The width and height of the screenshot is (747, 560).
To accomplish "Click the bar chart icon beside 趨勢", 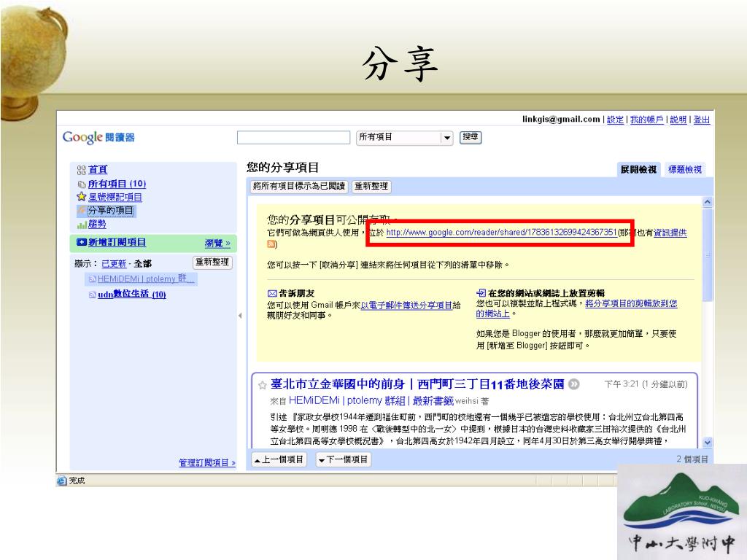I will (82, 225).
